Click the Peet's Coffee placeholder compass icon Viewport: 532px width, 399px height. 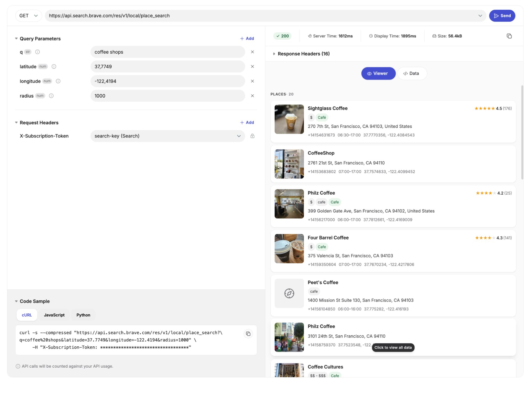pyautogui.click(x=289, y=293)
